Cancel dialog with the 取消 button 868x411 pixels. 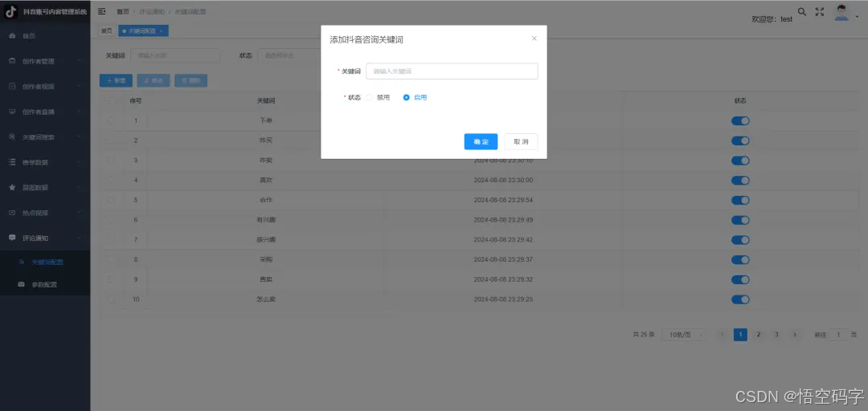click(521, 141)
